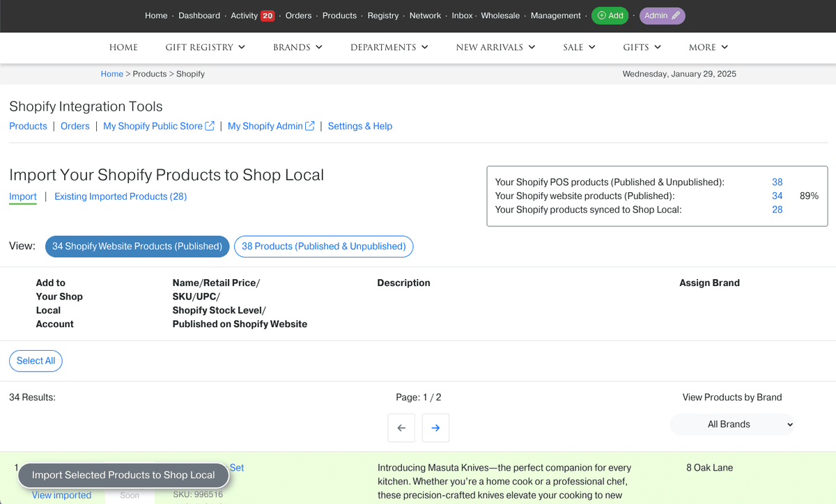
Task: Click the Page: 1 / 2 indicator
Action: click(x=419, y=397)
